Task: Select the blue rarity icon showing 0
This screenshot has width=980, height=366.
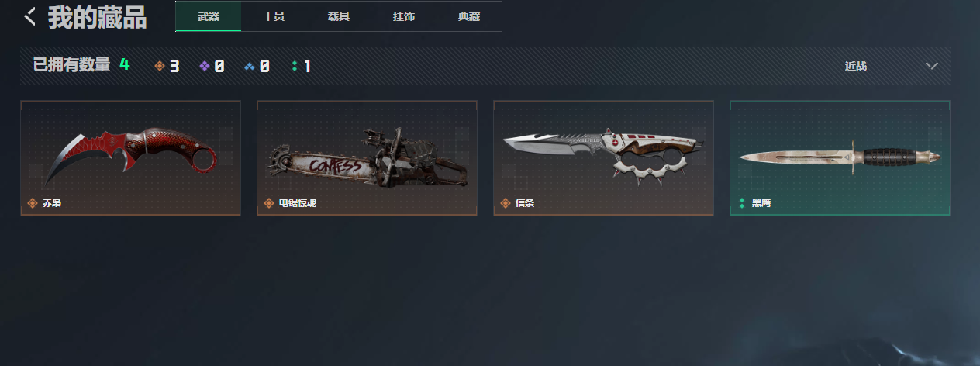Action: pos(249,66)
